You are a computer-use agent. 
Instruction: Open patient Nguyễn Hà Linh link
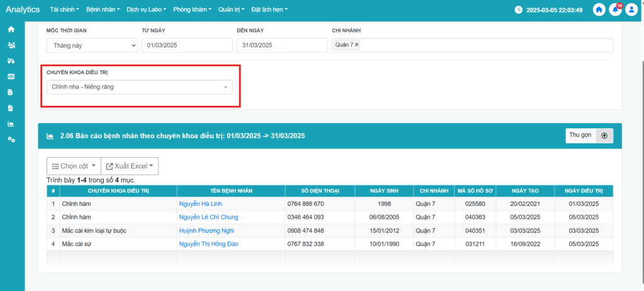coord(201,204)
